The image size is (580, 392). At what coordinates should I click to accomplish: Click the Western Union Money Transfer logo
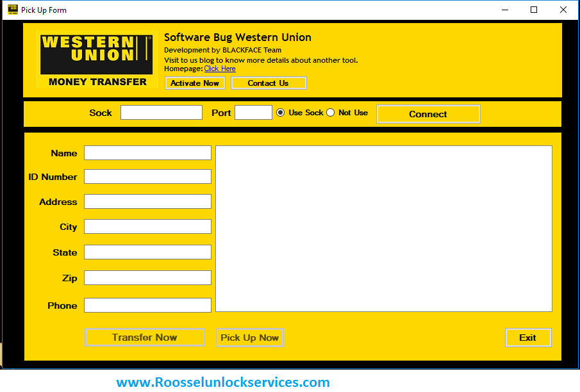97,60
